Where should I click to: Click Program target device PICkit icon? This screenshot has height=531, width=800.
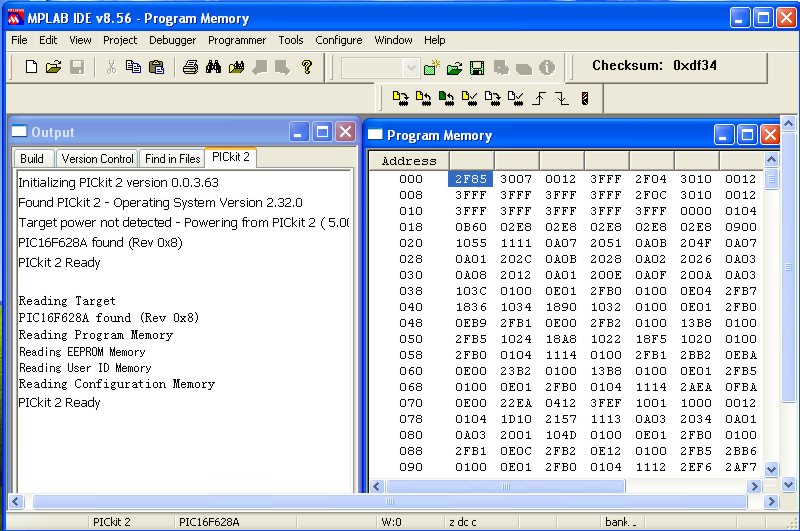pyautogui.click(x=401, y=98)
